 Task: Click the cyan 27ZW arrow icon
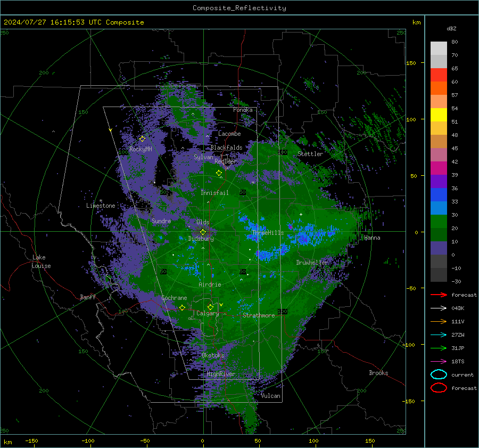click(439, 335)
